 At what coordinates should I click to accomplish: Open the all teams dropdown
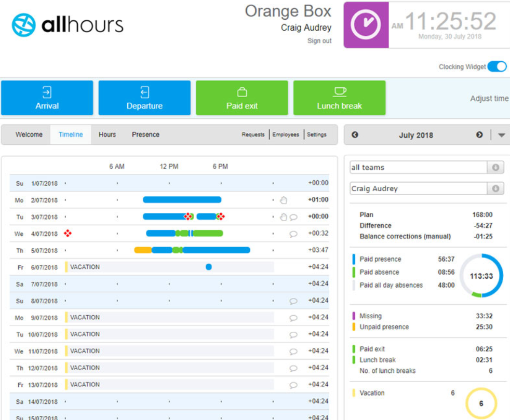coord(495,167)
